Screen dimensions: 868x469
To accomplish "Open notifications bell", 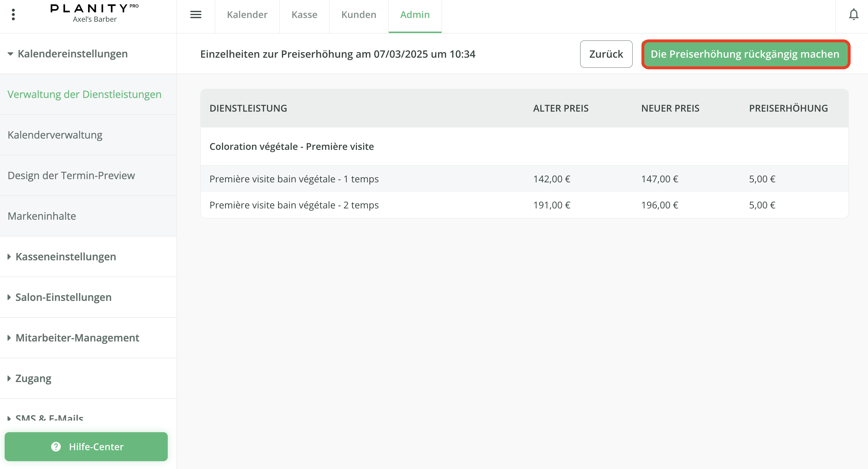I will click(x=853, y=14).
